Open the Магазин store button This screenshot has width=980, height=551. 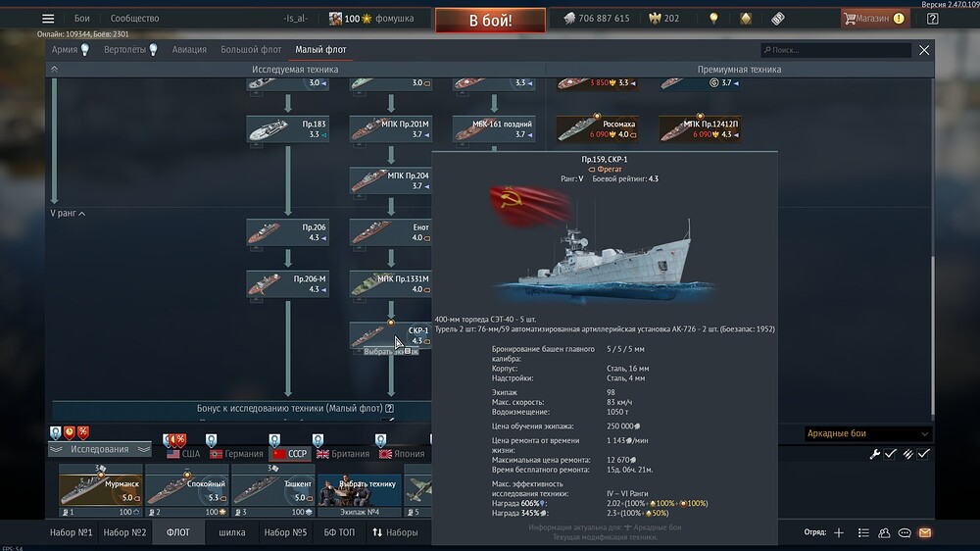tap(874, 18)
